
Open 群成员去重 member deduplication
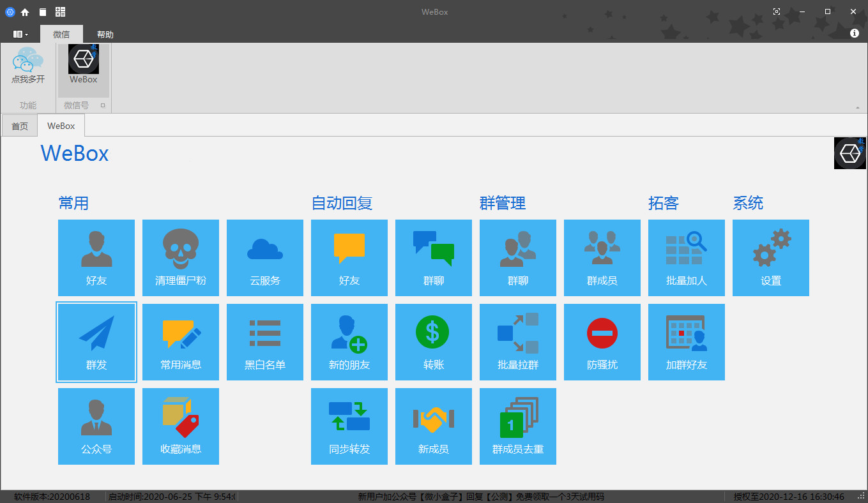(518, 426)
